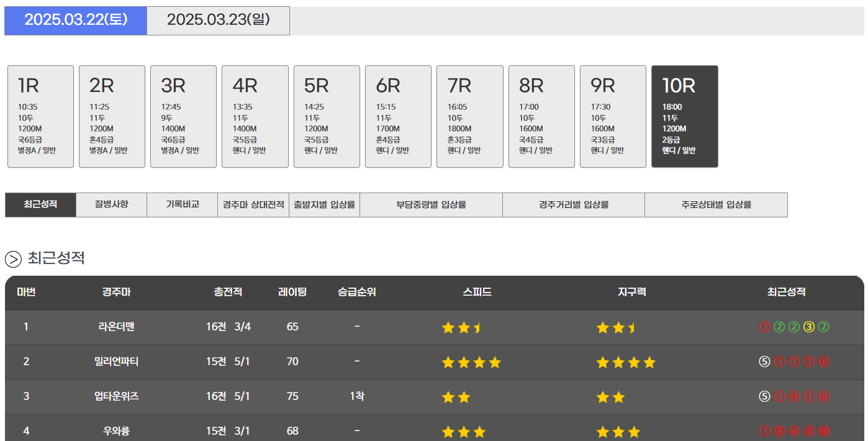868x441 pixels.
Task: Click the yellow circled 3 in 라온더맨 results
Action: tap(808, 327)
